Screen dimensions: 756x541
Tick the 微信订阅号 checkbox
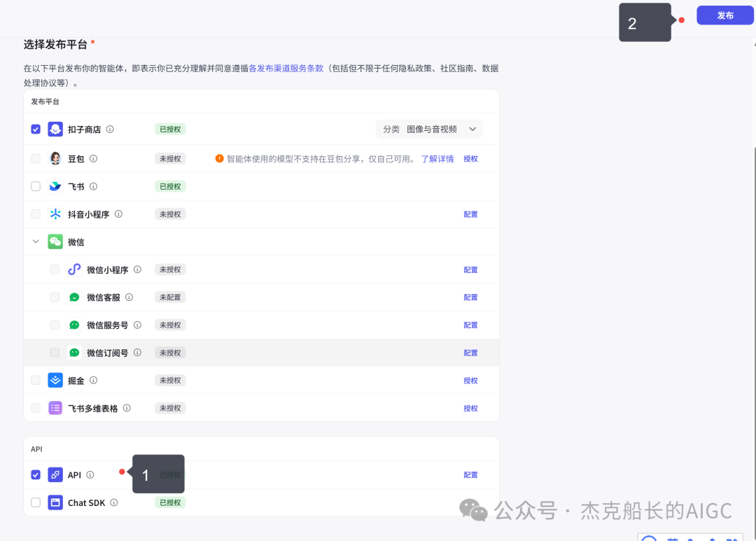[55, 353]
